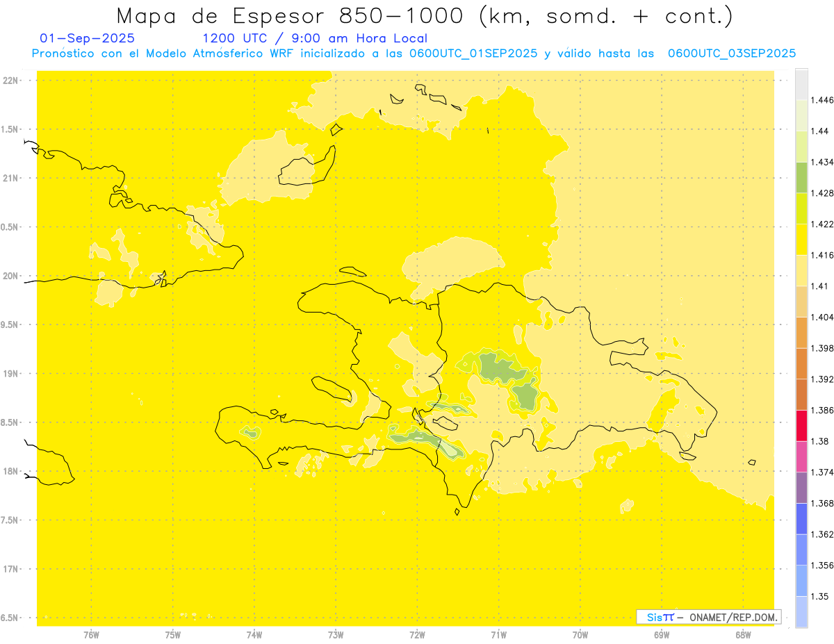This screenshot has width=834, height=644.
Task: Click the legend value '1.398'
Action: point(822,348)
